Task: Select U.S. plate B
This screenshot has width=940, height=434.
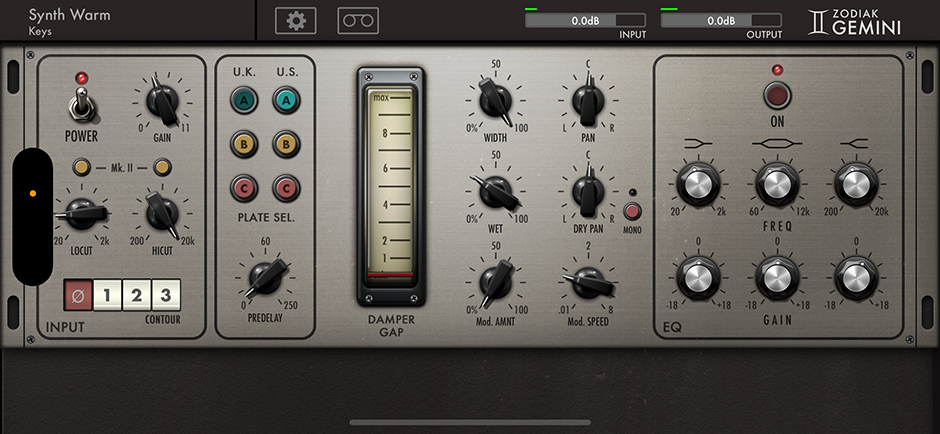Action: point(286,143)
